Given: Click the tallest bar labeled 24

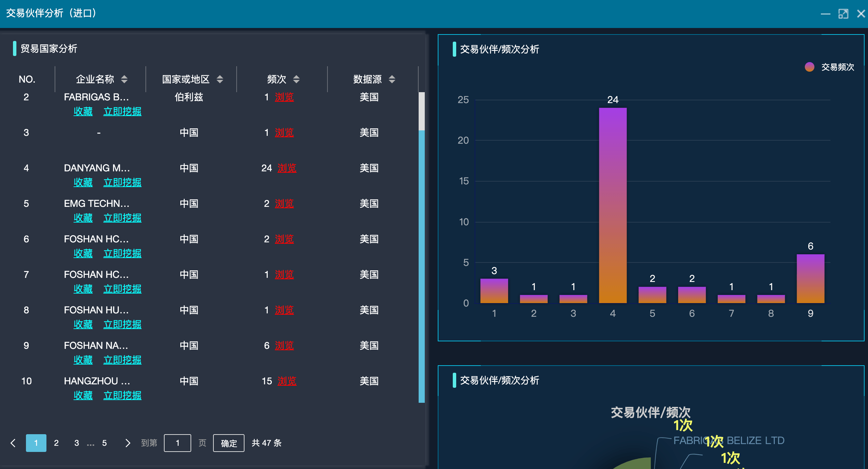Looking at the screenshot, I should coord(613,205).
